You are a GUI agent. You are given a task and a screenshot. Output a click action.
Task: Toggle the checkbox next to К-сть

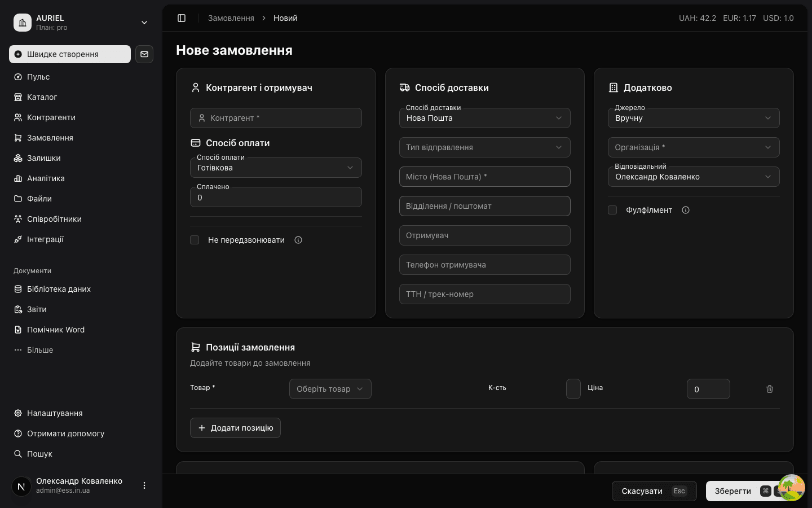[573, 389]
